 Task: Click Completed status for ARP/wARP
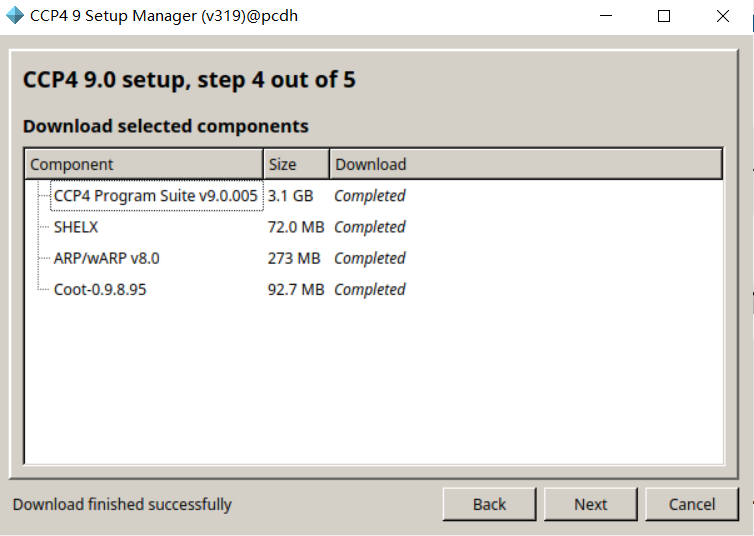click(x=370, y=259)
